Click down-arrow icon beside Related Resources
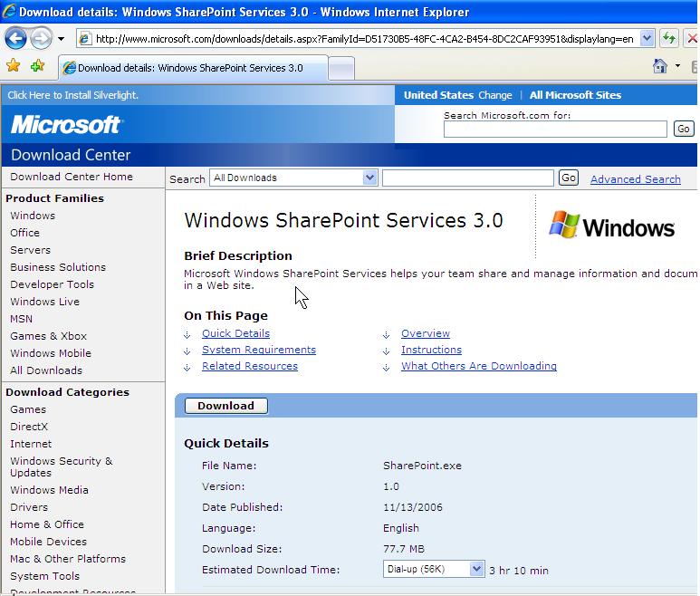The image size is (700, 596). pyautogui.click(x=187, y=368)
